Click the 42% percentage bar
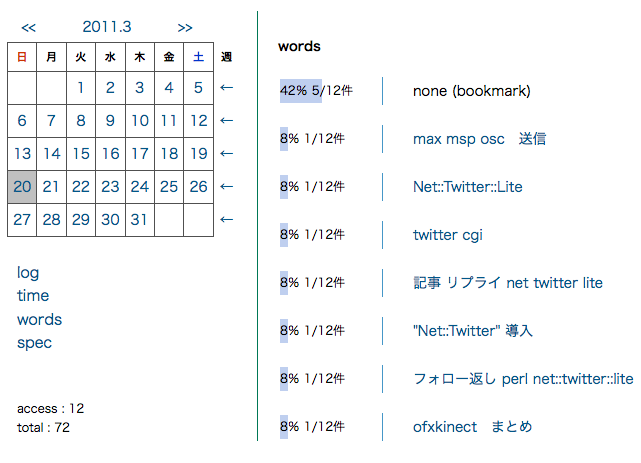The image size is (641, 463). (x=301, y=91)
